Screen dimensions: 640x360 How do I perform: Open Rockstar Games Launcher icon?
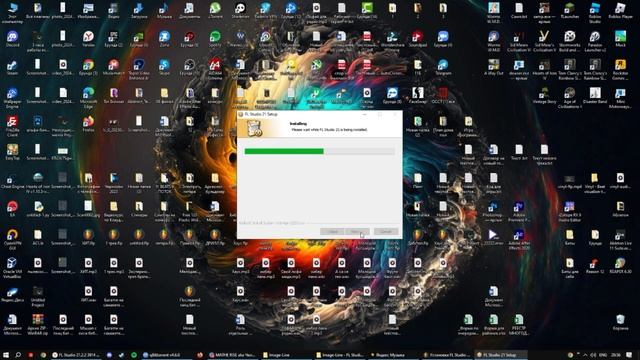[x=620, y=70]
